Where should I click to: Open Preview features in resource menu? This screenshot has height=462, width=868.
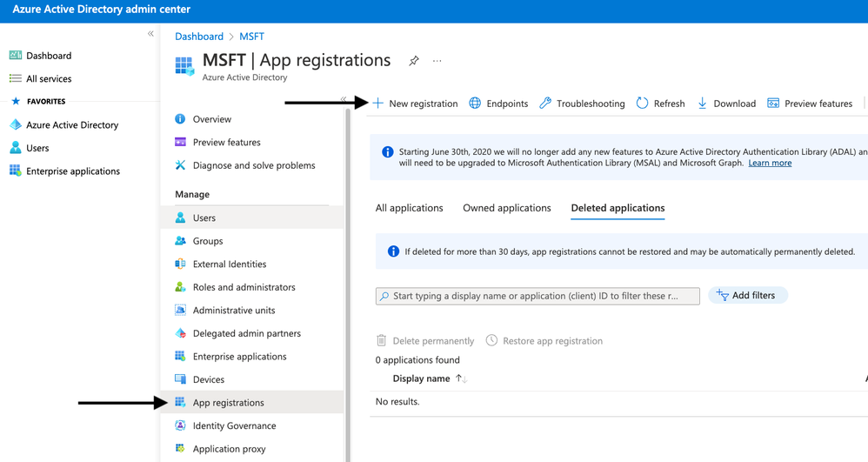click(x=226, y=142)
